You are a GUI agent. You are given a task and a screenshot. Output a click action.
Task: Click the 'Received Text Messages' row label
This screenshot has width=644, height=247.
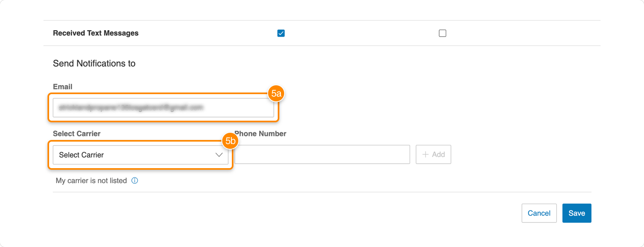(x=95, y=33)
